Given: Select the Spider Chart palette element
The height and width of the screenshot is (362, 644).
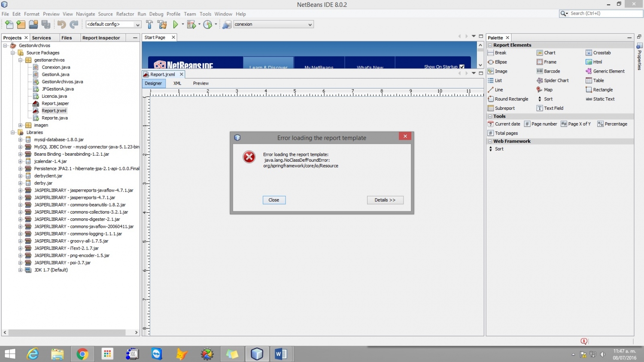Looking at the screenshot, I should (553, 81).
